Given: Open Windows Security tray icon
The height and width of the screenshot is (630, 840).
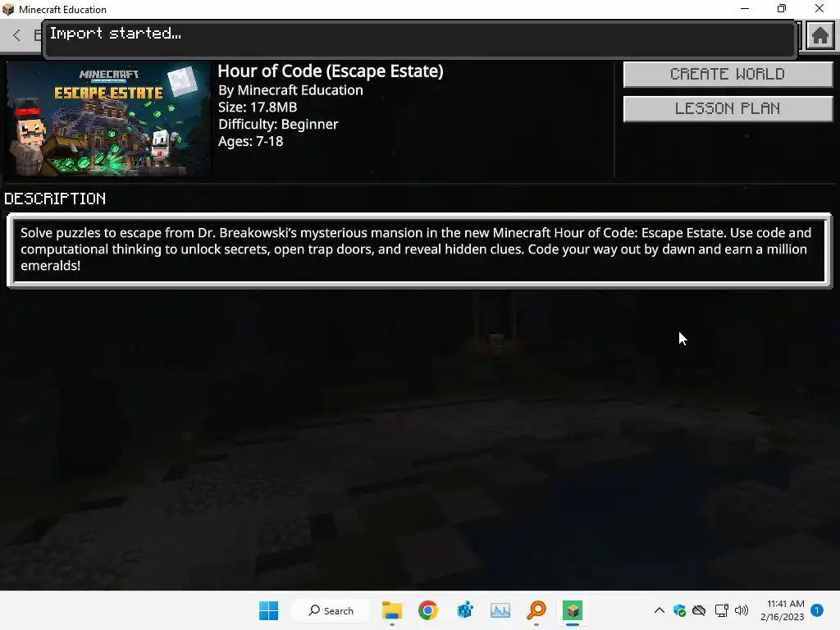Looking at the screenshot, I should tap(679, 610).
